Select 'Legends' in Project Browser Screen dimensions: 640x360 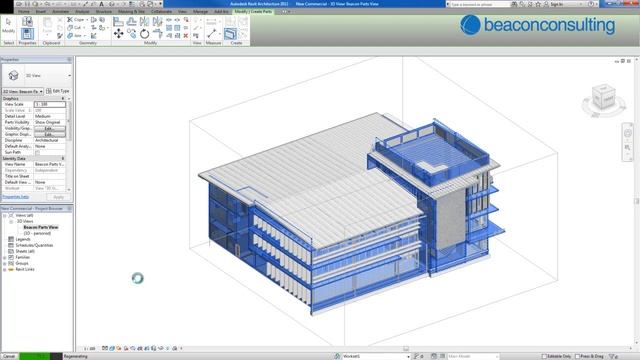point(23,239)
